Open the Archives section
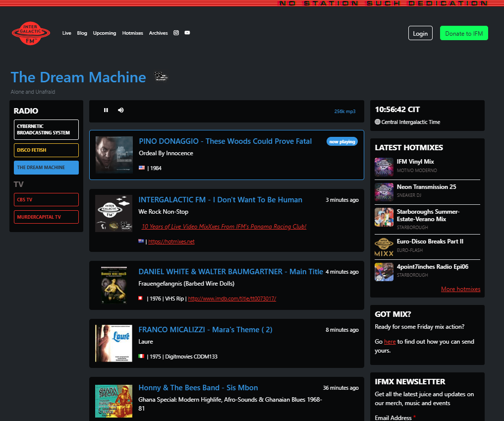The height and width of the screenshot is (421, 504). 158,33
